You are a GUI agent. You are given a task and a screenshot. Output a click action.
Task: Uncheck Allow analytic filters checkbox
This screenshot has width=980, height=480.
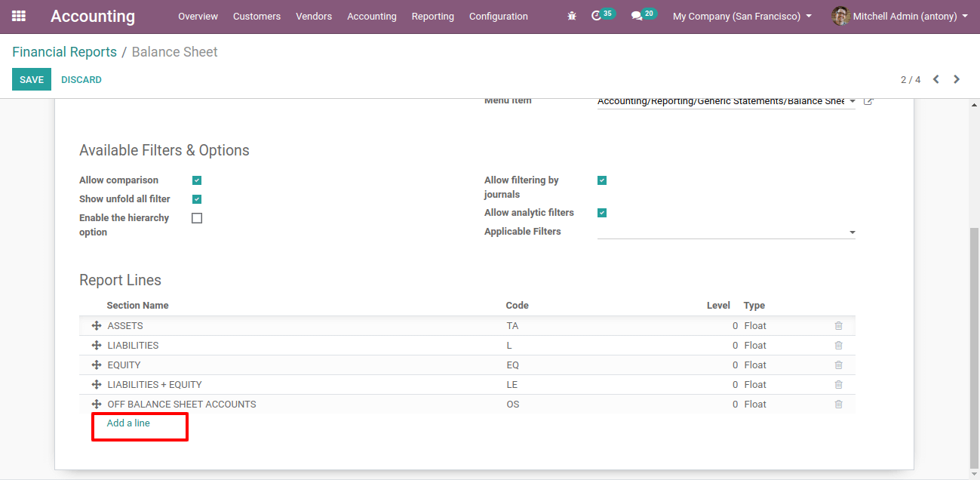point(602,213)
